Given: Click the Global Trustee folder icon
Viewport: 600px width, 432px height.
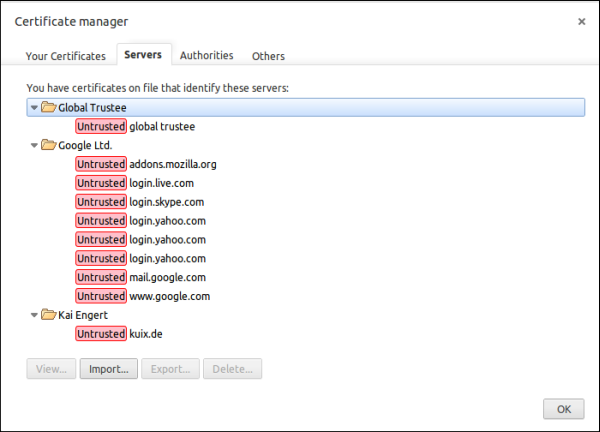Looking at the screenshot, I should click(x=49, y=107).
